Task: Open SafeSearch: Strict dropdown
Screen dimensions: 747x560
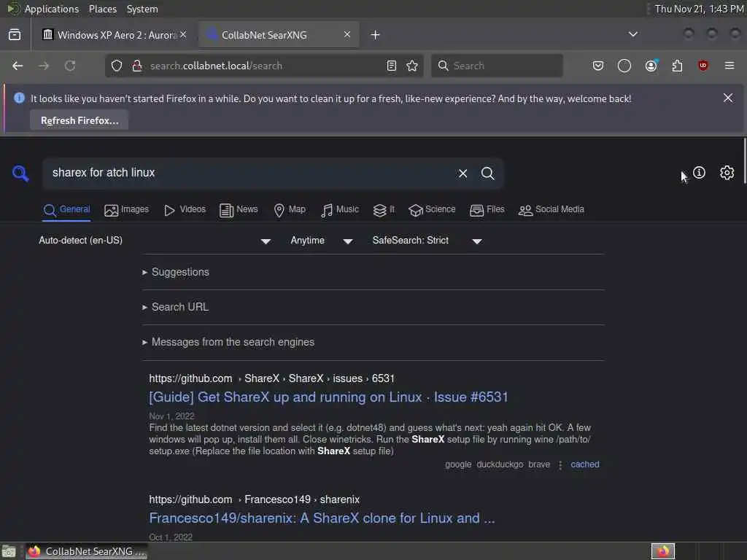Action: [427, 241]
